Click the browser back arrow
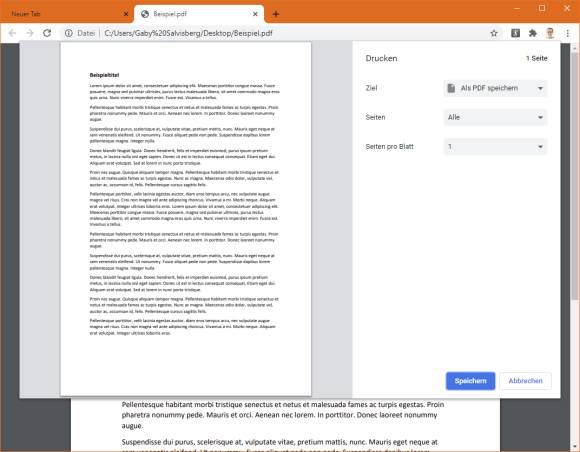The height and width of the screenshot is (452, 580). pos(12,33)
